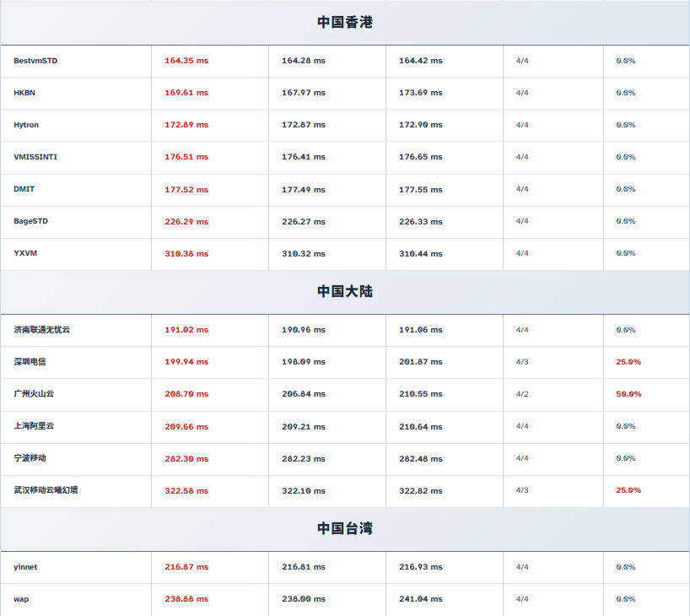Select the Hytron node name
The width and height of the screenshot is (690, 616).
[26, 125]
